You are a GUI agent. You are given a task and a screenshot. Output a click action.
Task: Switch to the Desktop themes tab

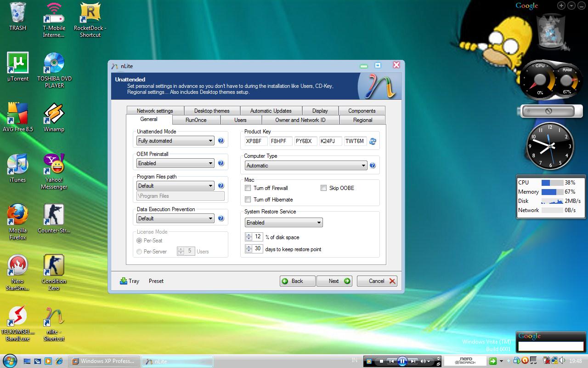click(212, 111)
